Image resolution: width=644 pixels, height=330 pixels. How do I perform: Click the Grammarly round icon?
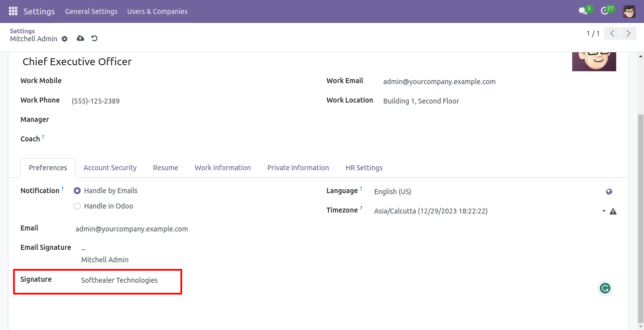point(605,288)
